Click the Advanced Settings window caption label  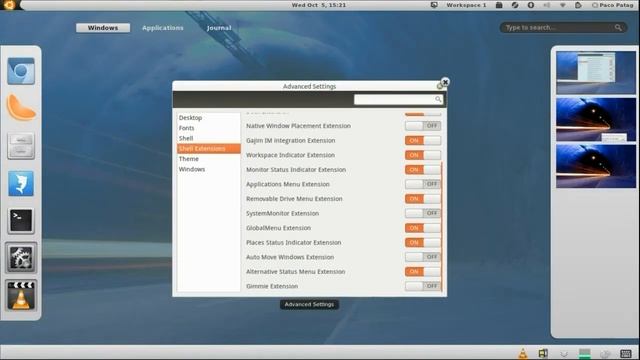point(309,304)
